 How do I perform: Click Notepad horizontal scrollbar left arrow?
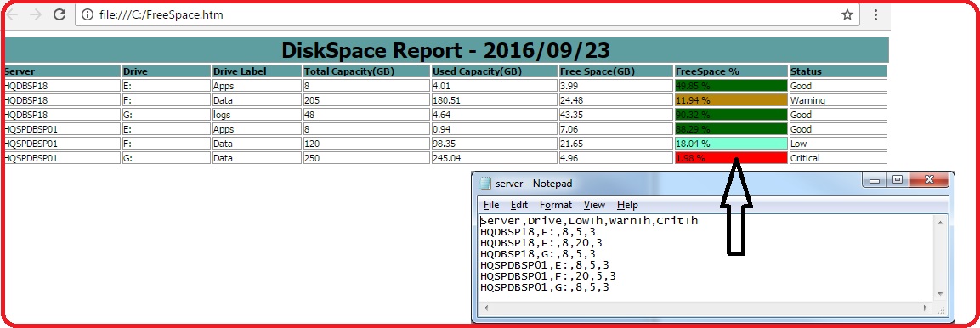tap(486, 308)
